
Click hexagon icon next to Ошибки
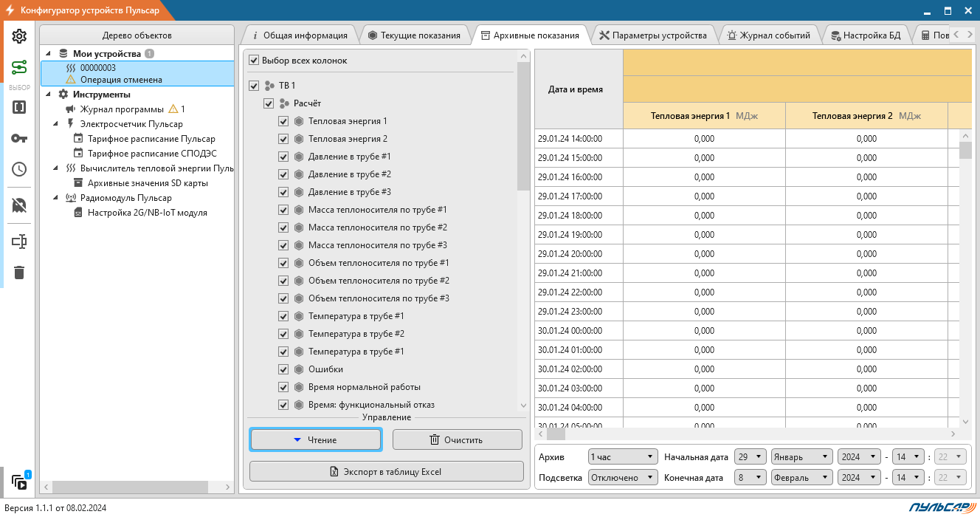299,369
